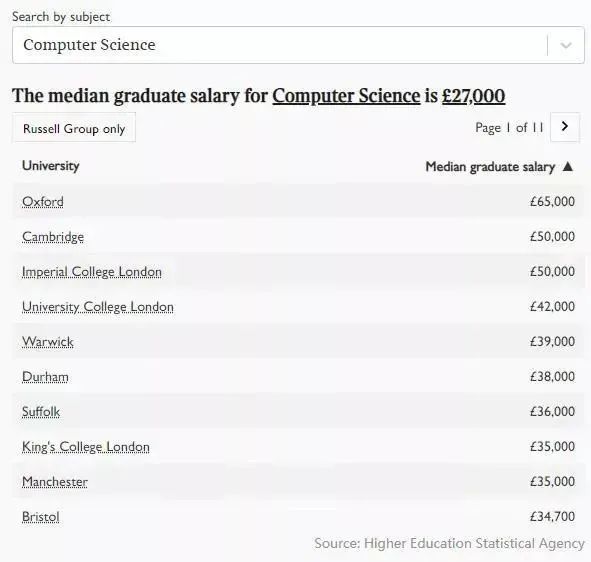The image size is (591, 562).
Task: Open the King's College London link
Action: tap(86, 447)
